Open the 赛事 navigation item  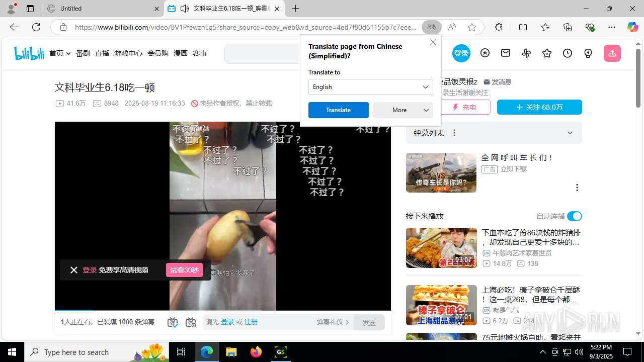pyautogui.click(x=200, y=53)
